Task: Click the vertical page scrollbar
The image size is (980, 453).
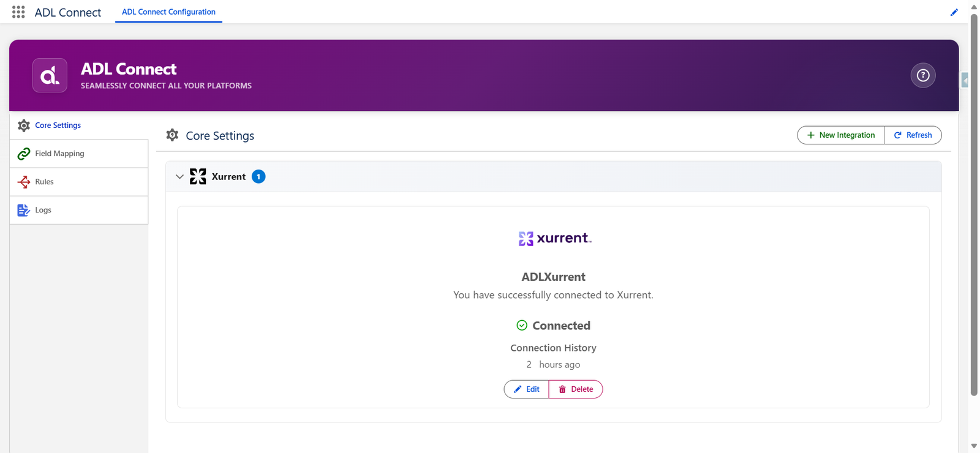Action: pyautogui.click(x=974, y=205)
